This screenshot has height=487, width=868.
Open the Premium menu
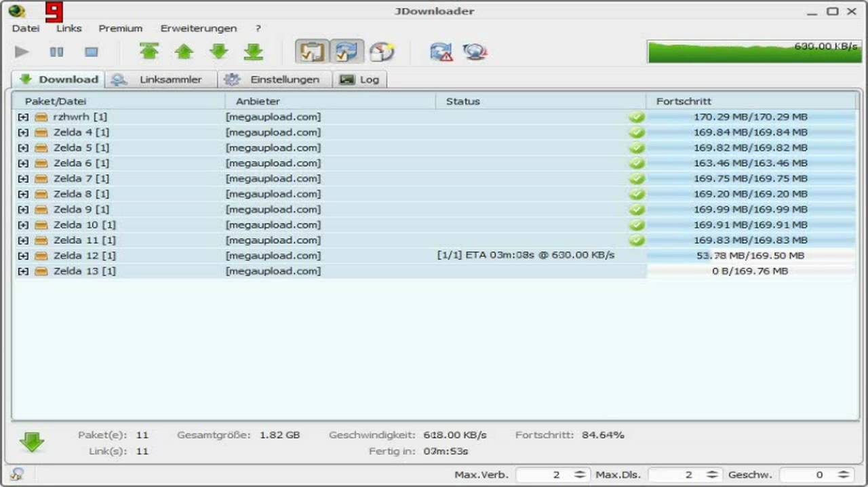[x=121, y=28]
